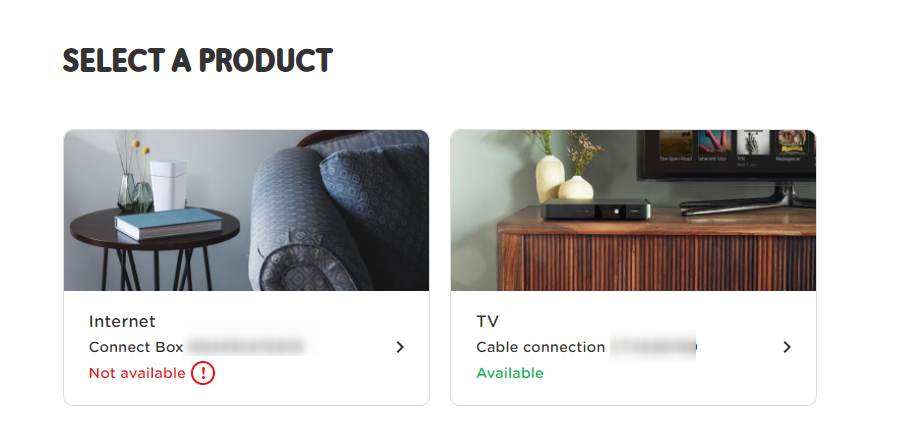The width and height of the screenshot is (908, 435).
Task: Click the black TV set-top box
Action: coord(595,210)
